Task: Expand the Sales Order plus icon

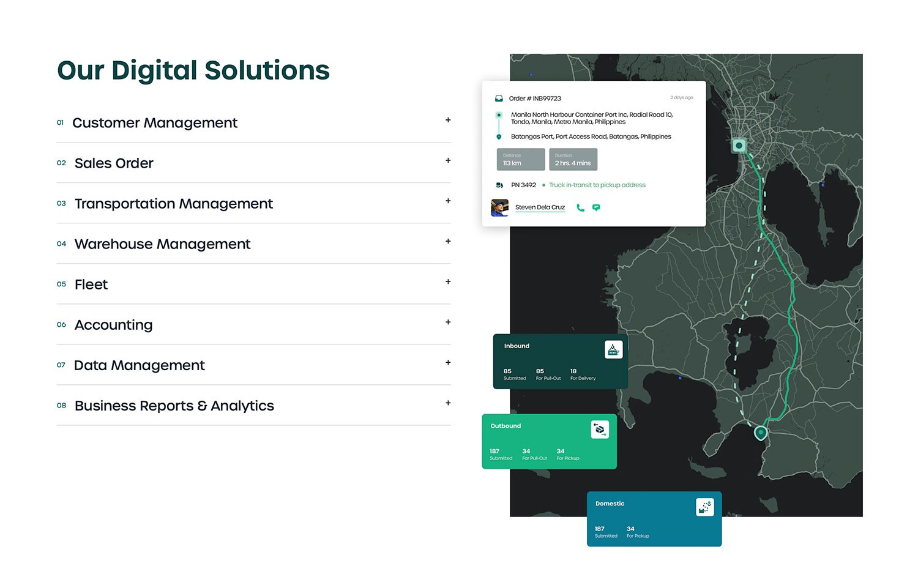Action: click(448, 161)
